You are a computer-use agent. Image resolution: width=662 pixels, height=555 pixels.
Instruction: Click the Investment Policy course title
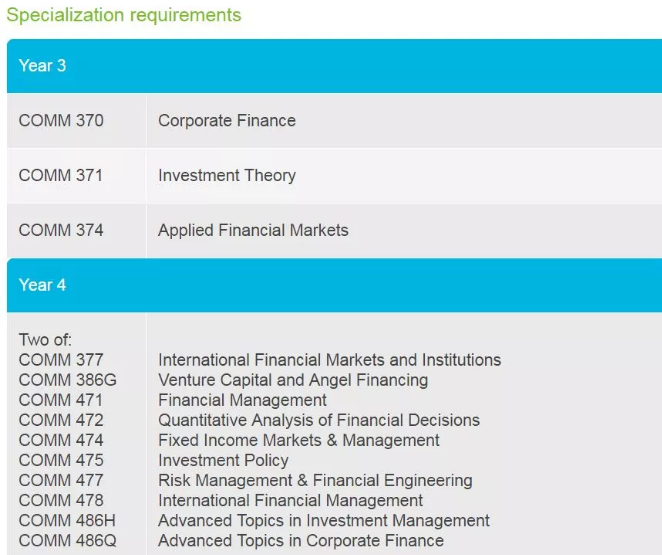tap(223, 460)
